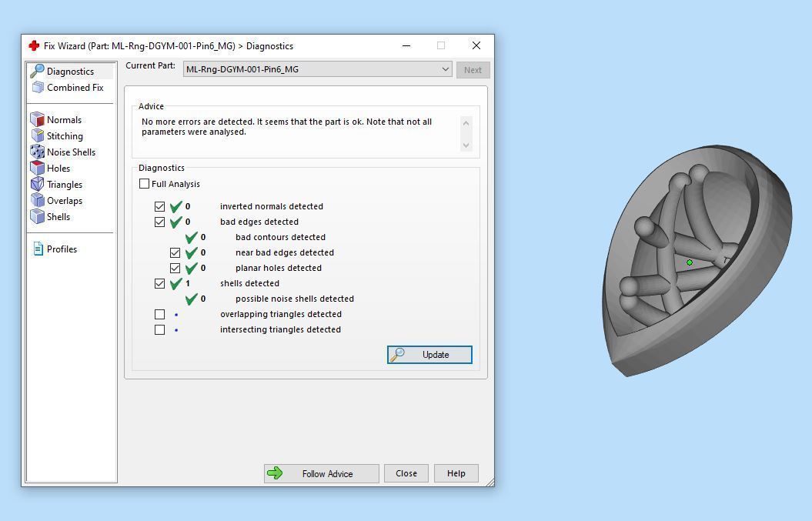Select the Normals cube icon

tap(37, 119)
